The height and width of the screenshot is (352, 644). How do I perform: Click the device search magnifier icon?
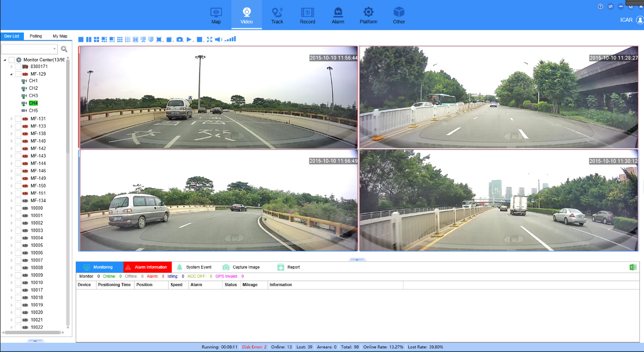pos(64,49)
